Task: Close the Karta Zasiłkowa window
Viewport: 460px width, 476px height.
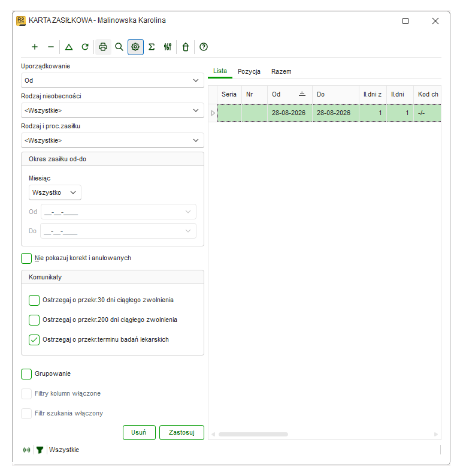Action: click(x=435, y=21)
